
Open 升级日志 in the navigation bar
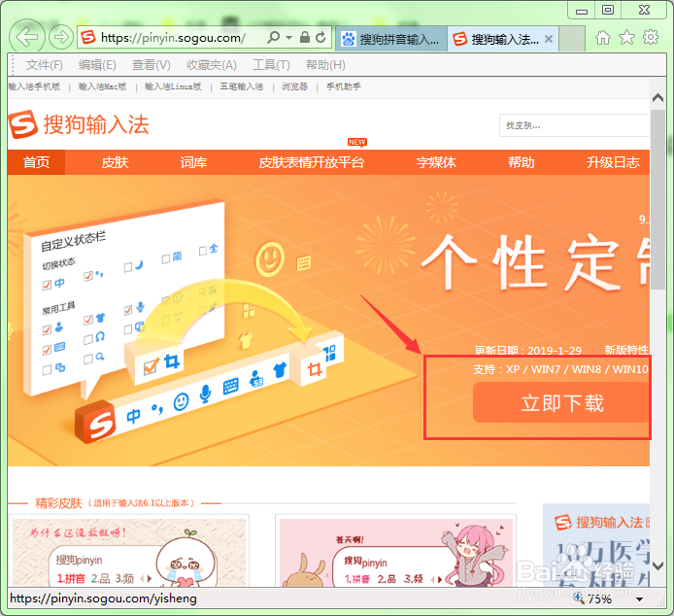(x=613, y=162)
